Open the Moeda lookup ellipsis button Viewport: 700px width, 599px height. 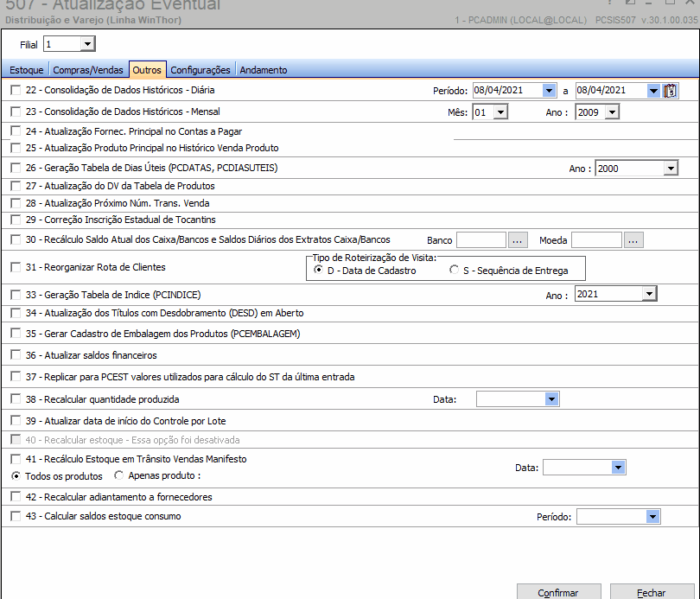pos(633,240)
